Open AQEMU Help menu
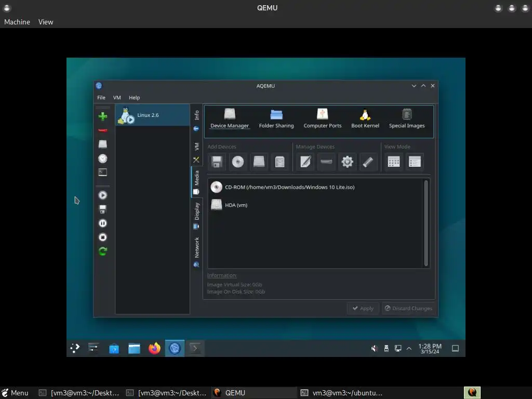Screen dimensions: 532x399 (x=135, y=97)
